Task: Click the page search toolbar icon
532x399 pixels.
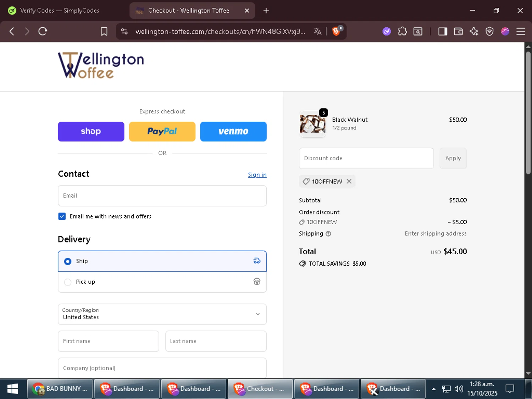Action: (418, 32)
